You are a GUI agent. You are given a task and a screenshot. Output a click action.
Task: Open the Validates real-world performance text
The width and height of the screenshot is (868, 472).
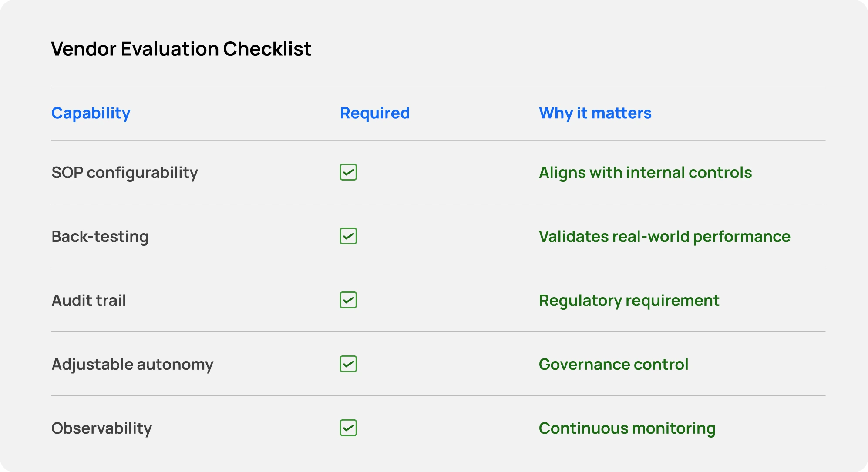tap(664, 237)
